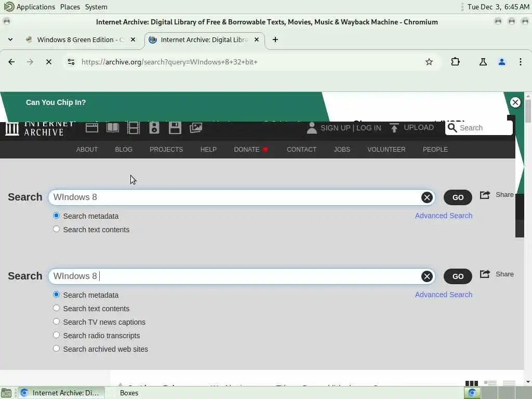Open the System desktop menu
This screenshot has height=399, width=532.
pos(96,7)
